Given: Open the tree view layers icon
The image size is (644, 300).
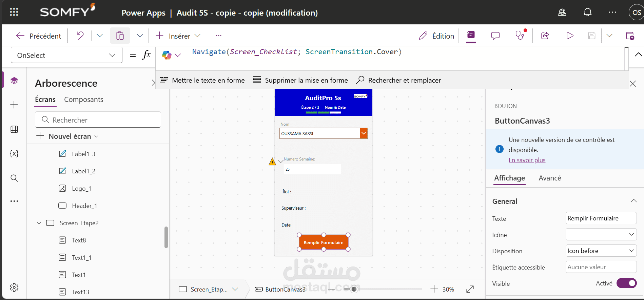Looking at the screenshot, I should 14,81.
